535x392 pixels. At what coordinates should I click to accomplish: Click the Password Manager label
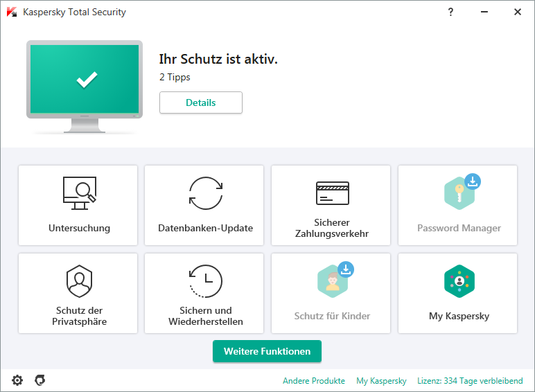459,228
